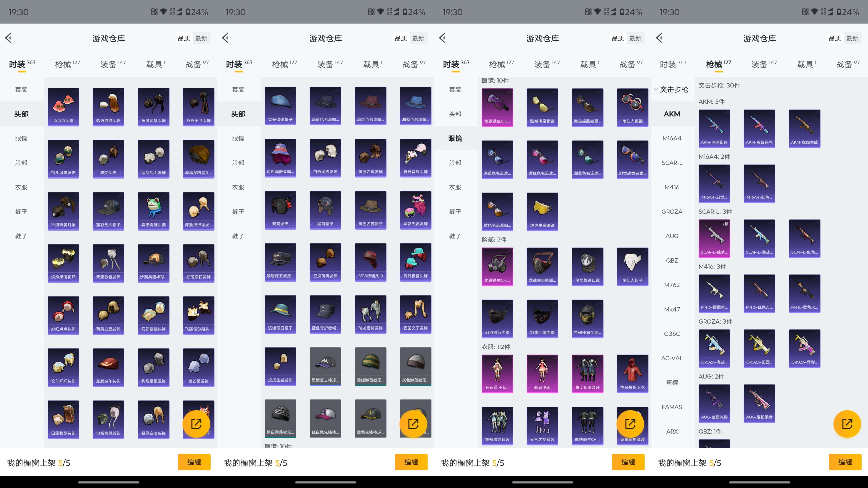Select the GROZA weapon in the sidebar
The height and width of the screenshot is (488, 868).
[x=672, y=212]
